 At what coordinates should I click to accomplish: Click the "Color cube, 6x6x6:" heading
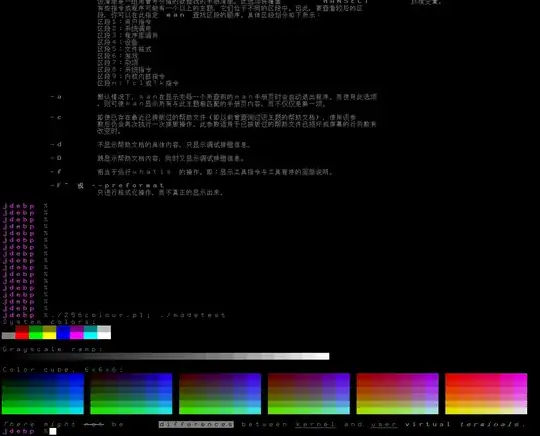coord(63,370)
